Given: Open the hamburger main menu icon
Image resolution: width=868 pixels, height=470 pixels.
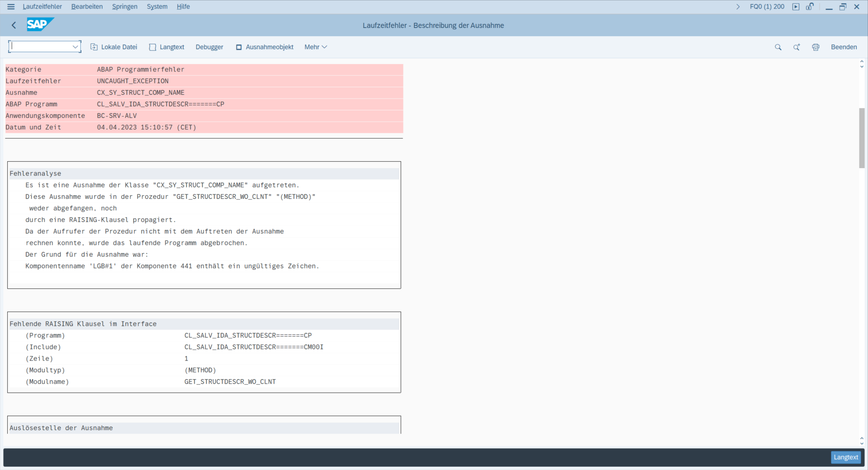Looking at the screenshot, I should (x=11, y=7).
